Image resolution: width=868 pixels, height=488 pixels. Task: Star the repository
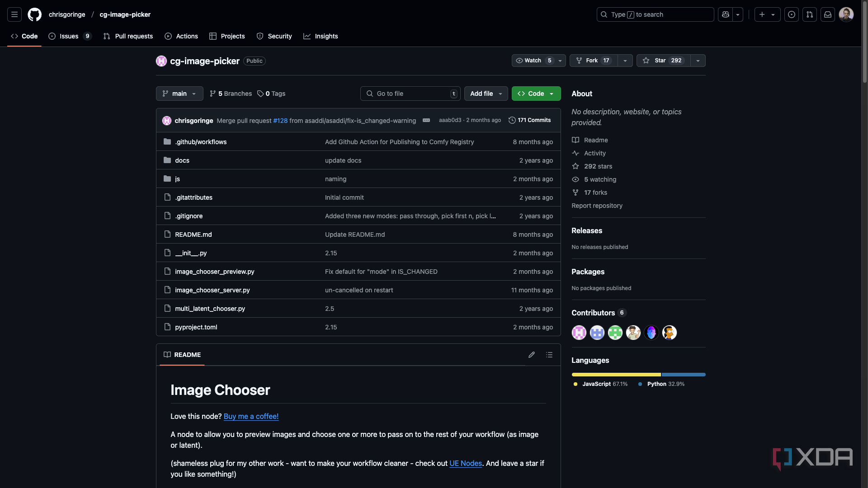tap(663, 61)
